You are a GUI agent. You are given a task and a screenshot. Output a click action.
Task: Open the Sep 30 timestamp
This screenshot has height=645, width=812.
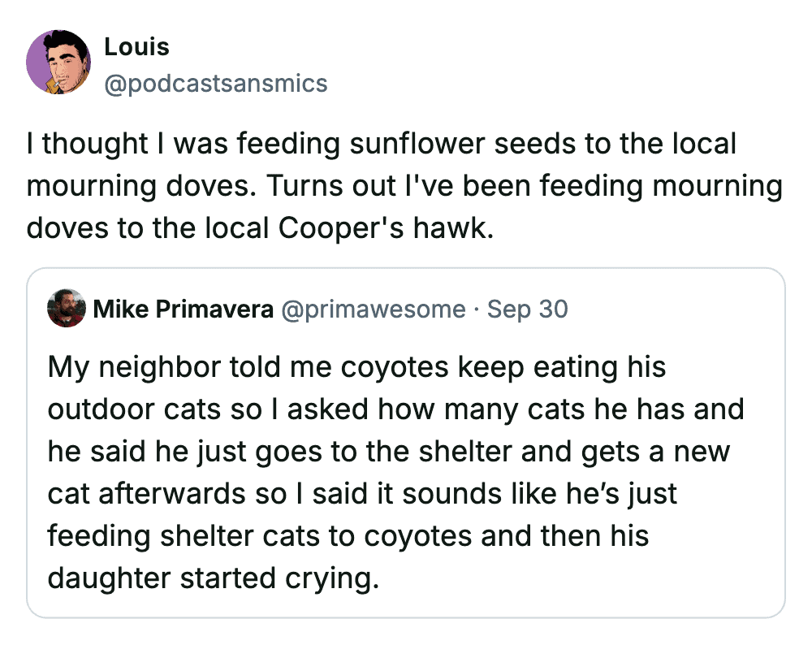(x=527, y=309)
